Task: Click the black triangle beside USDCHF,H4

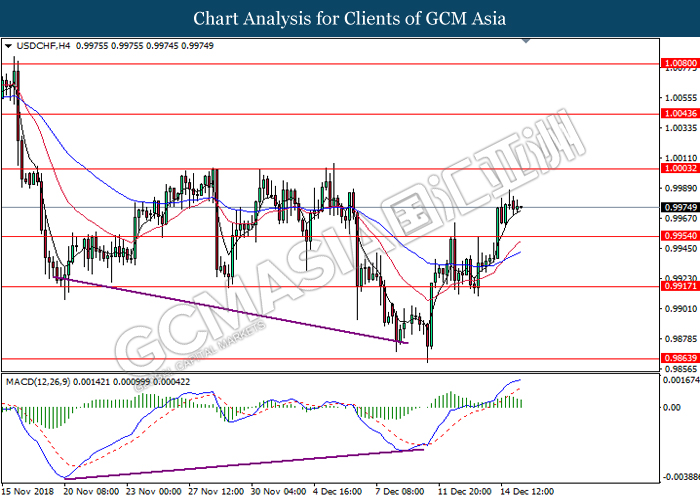Action: coord(8,46)
